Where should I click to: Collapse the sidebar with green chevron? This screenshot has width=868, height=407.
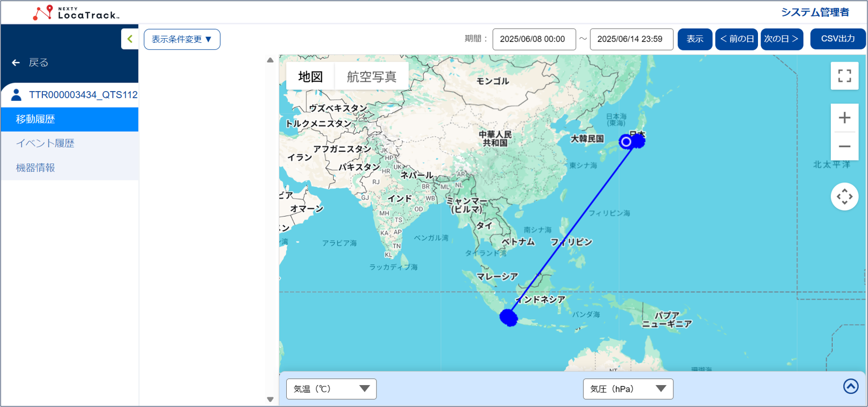130,39
